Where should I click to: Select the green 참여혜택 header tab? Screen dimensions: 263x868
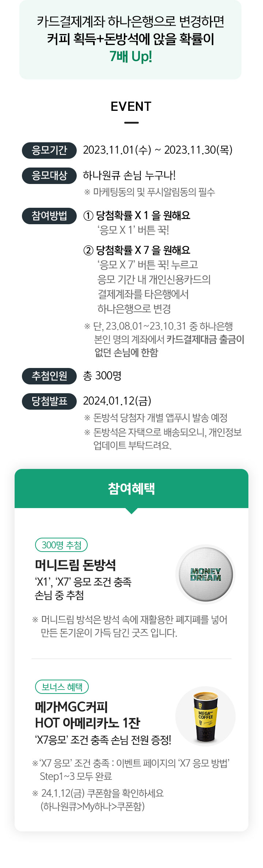(131, 489)
